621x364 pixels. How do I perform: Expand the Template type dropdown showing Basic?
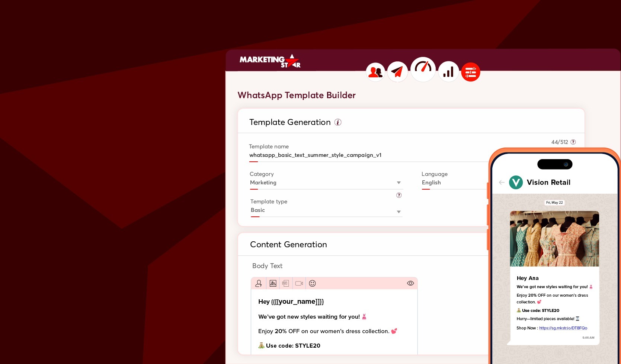click(326, 210)
